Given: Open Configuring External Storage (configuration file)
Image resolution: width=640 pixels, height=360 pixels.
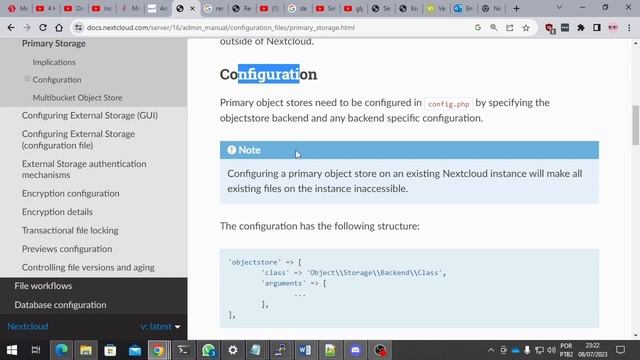Looking at the screenshot, I should 78,140.
